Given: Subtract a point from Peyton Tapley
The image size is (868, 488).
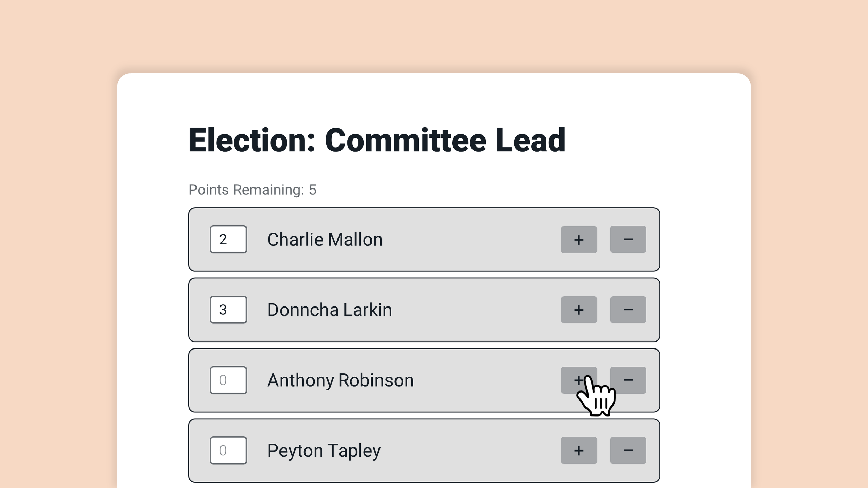Looking at the screenshot, I should point(628,451).
